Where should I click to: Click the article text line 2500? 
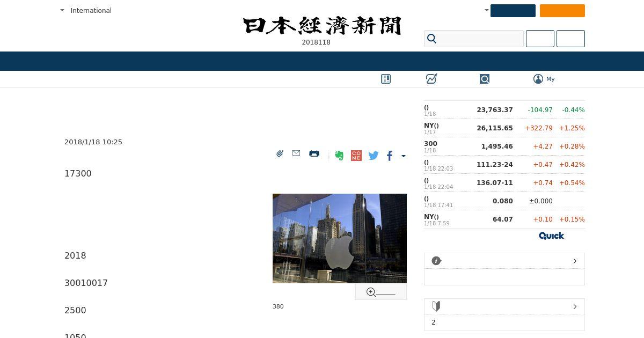(x=75, y=310)
